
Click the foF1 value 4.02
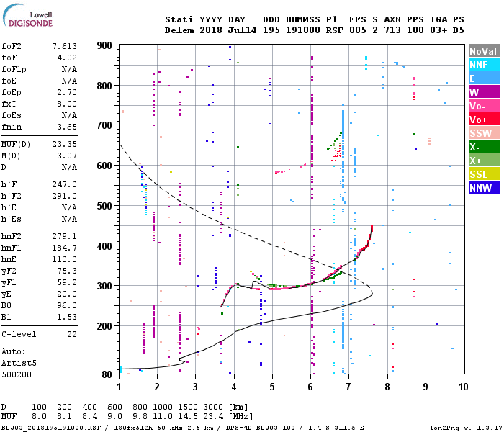click(x=67, y=58)
